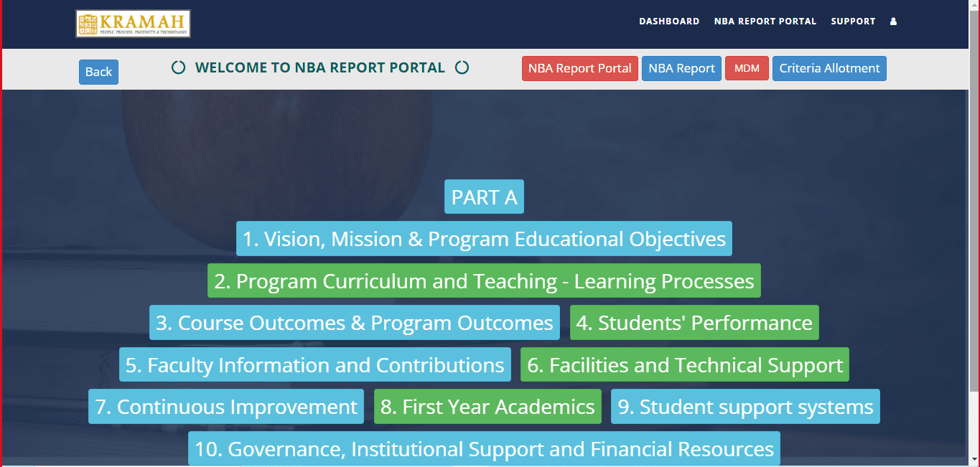
Task: Open the blue NBA Report button
Action: [x=681, y=69]
